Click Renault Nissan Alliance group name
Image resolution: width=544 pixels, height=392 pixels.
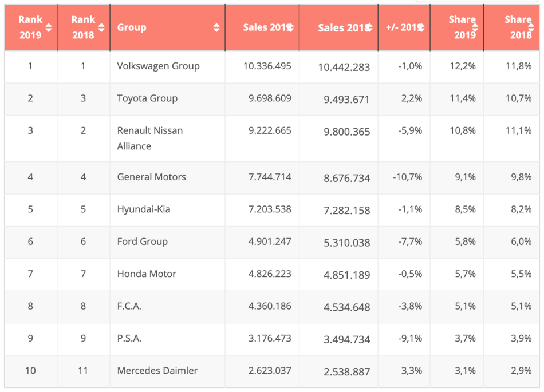coord(150,138)
